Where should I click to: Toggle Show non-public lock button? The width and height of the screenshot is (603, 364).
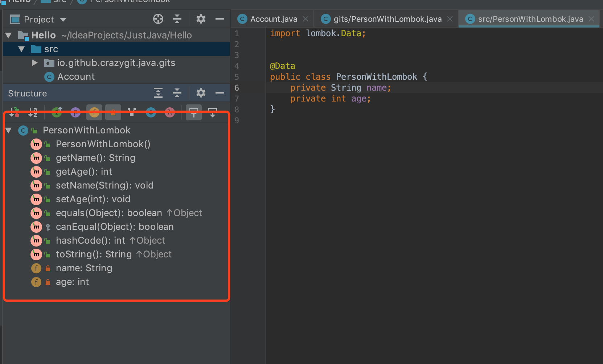click(113, 112)
